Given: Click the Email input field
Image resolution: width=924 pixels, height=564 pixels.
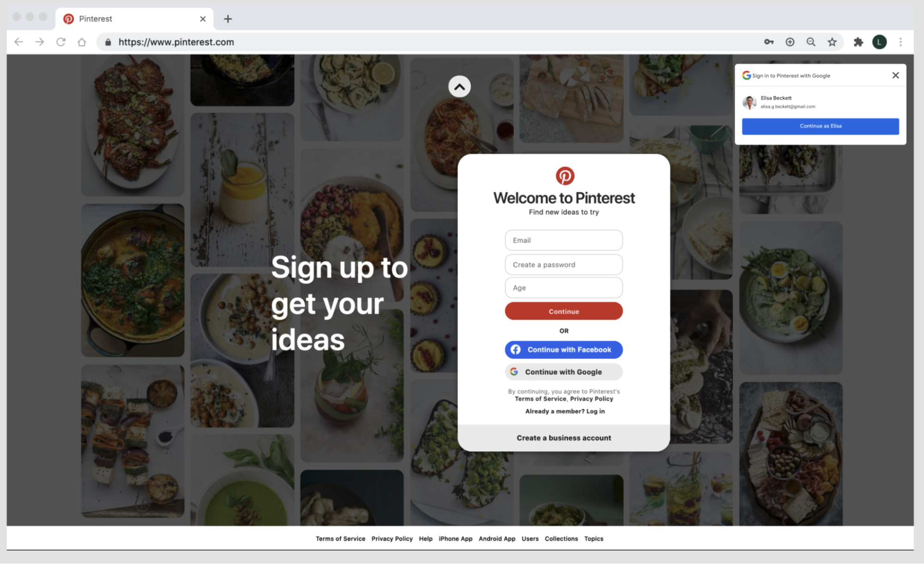Looking at the screenshot, I should pyautogui.click(x=563, y=240).
